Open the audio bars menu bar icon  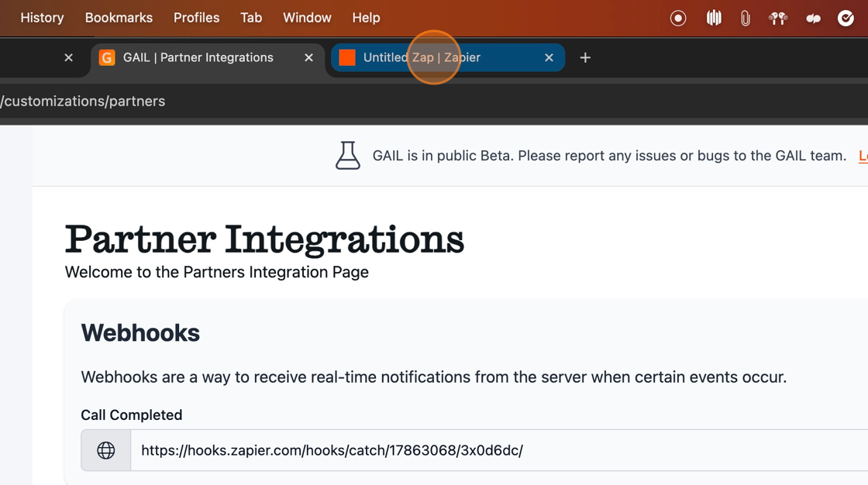[714, 18]
